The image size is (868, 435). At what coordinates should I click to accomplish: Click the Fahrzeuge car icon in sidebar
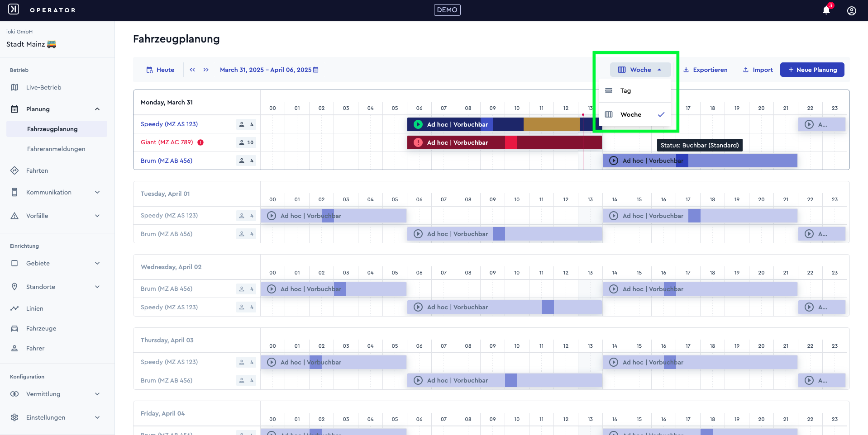(x=14, y=328)
